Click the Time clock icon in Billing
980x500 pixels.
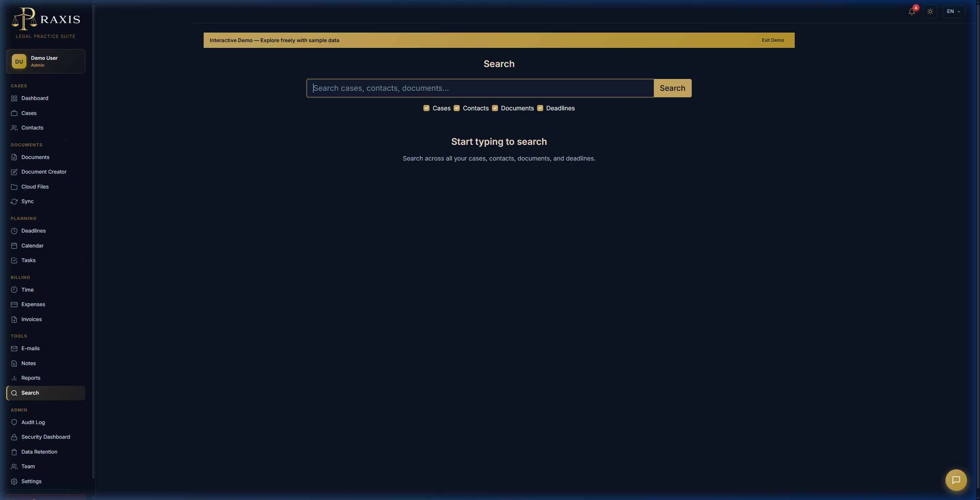14,290
